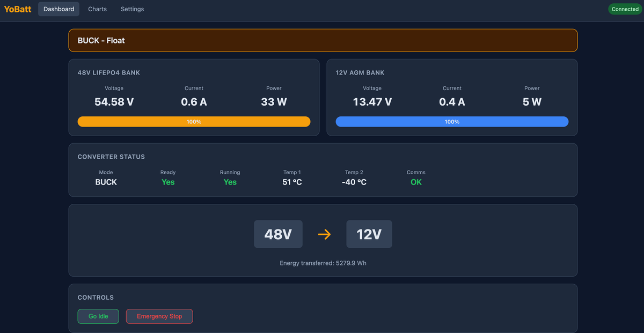Click the Ready Yes status indicator
644x333 pixels.
(x=168, y=182)
